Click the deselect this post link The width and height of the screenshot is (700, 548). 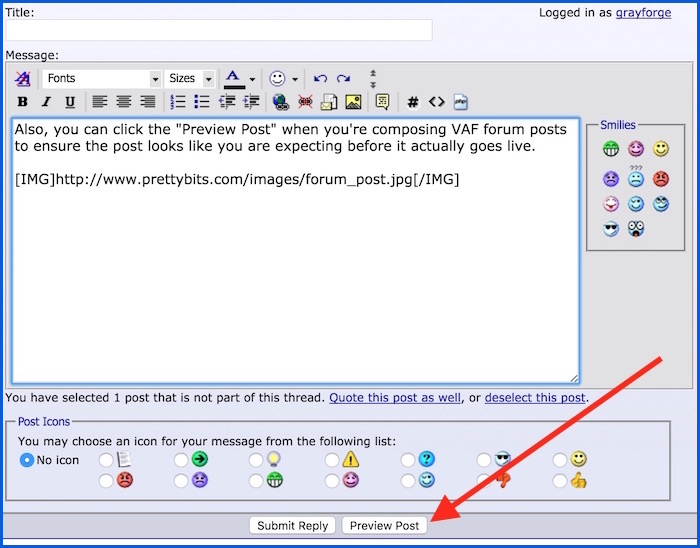tap(534, 398)
